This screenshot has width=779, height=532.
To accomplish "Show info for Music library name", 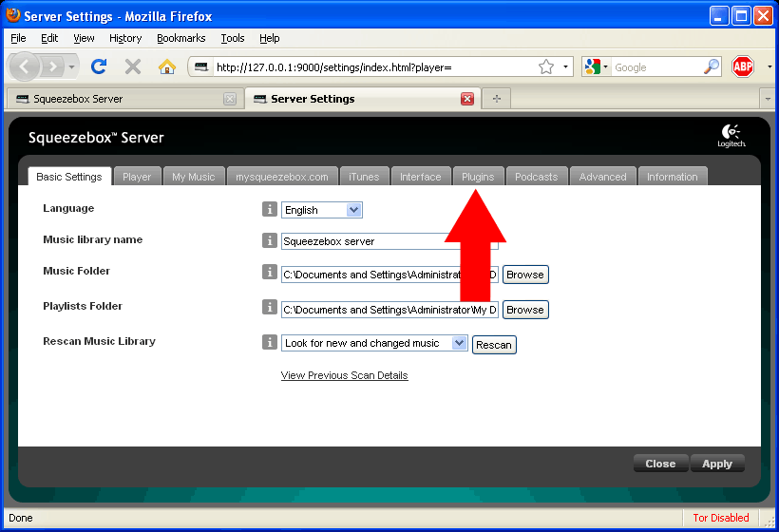I will 269,240.
